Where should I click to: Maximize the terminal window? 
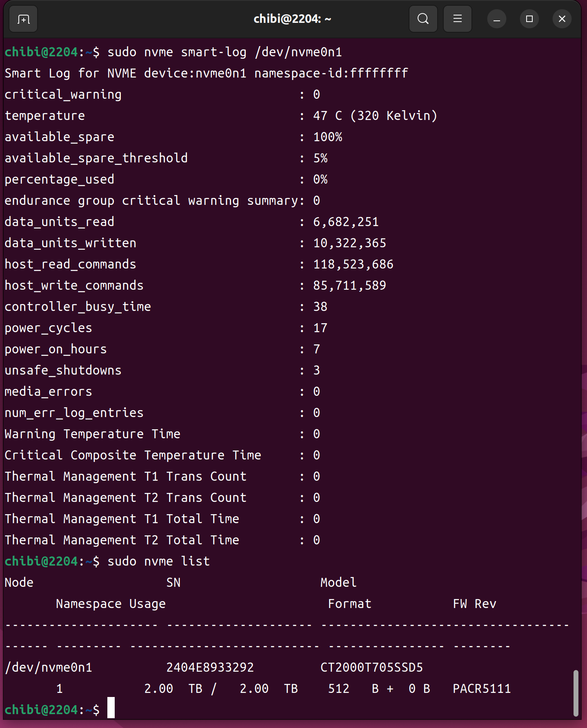point(529,19)
